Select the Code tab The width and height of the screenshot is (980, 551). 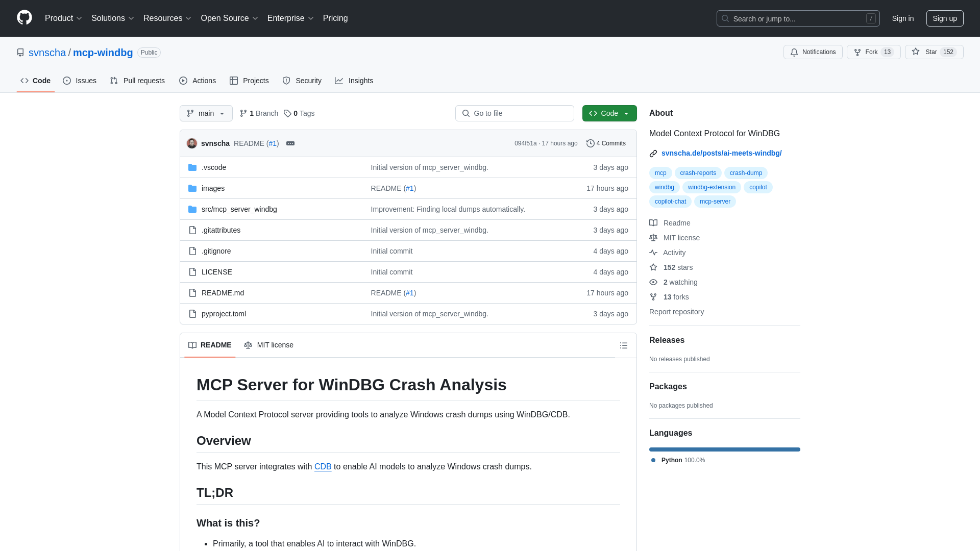click(36, 81)
